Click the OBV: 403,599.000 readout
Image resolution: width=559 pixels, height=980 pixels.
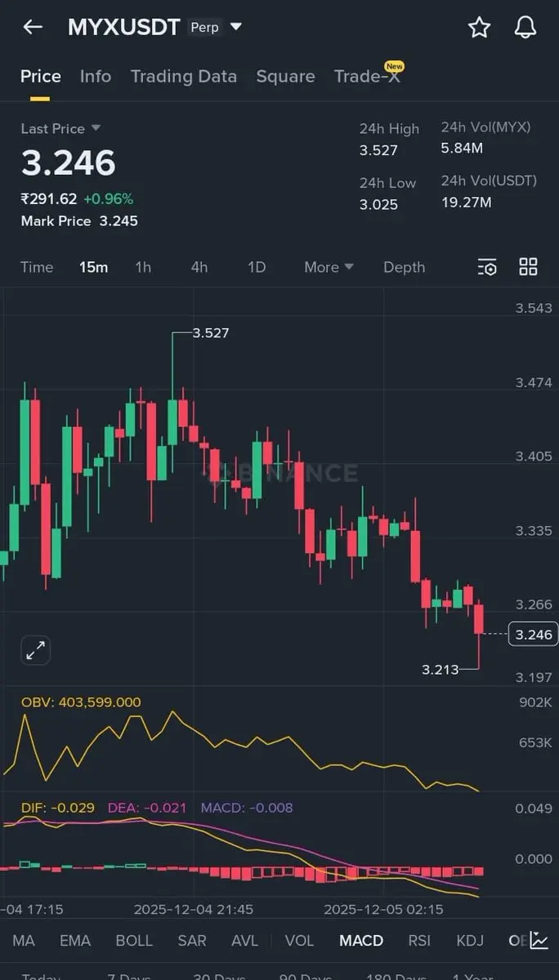point(81,702)
